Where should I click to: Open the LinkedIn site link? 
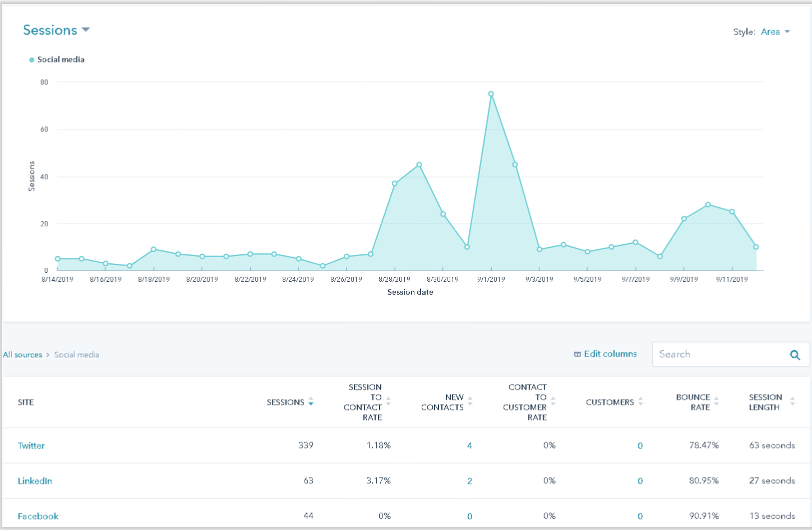[35, 481]
